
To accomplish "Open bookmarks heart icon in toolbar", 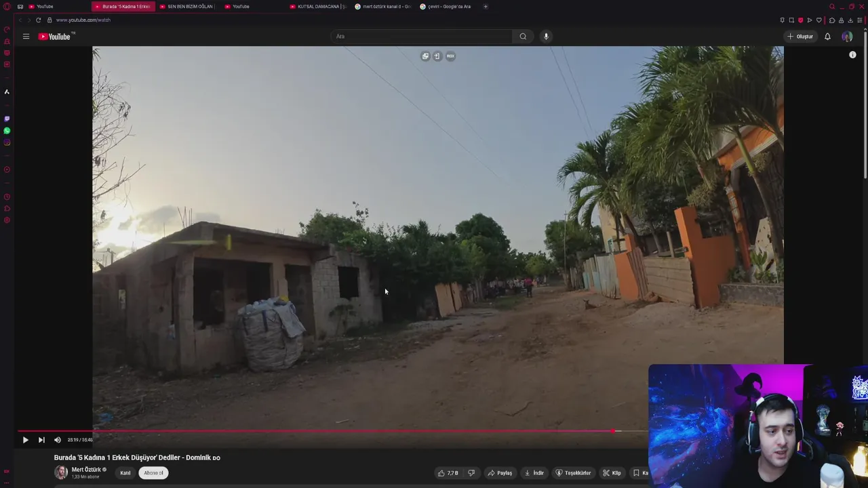I will coord(819,20).
